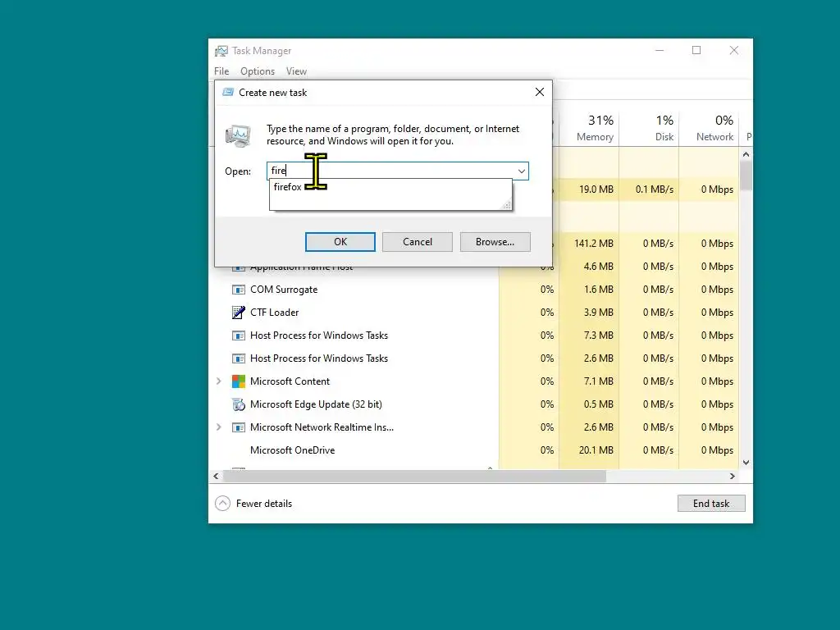Click the Create new task dialog icon
840x630 pixels.
[x=228, y=92]
